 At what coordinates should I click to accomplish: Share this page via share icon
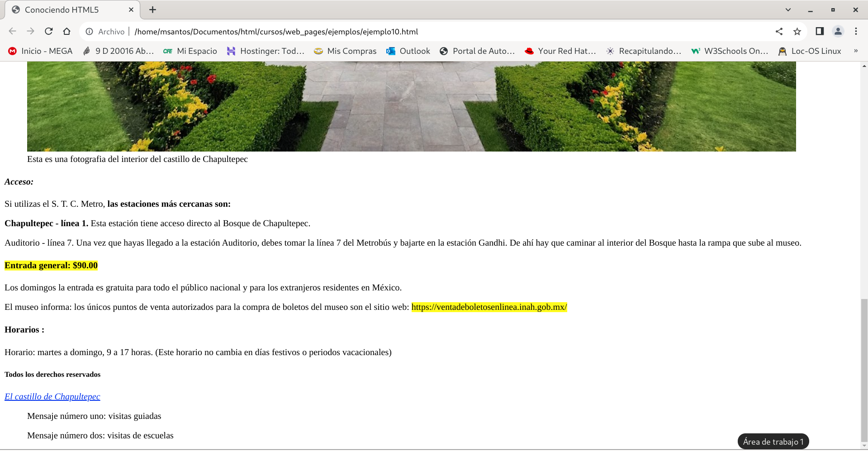click(x=779, y=31)
